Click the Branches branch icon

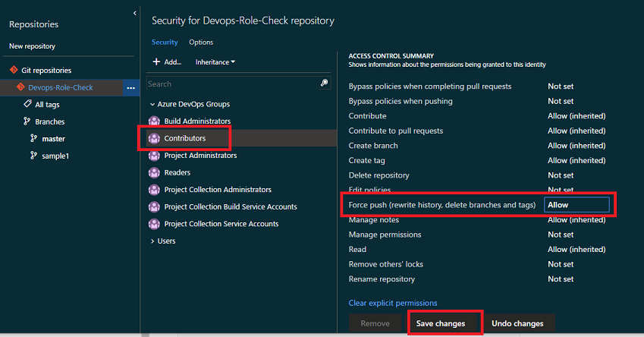pyautogui.click(x=27, y=121)
